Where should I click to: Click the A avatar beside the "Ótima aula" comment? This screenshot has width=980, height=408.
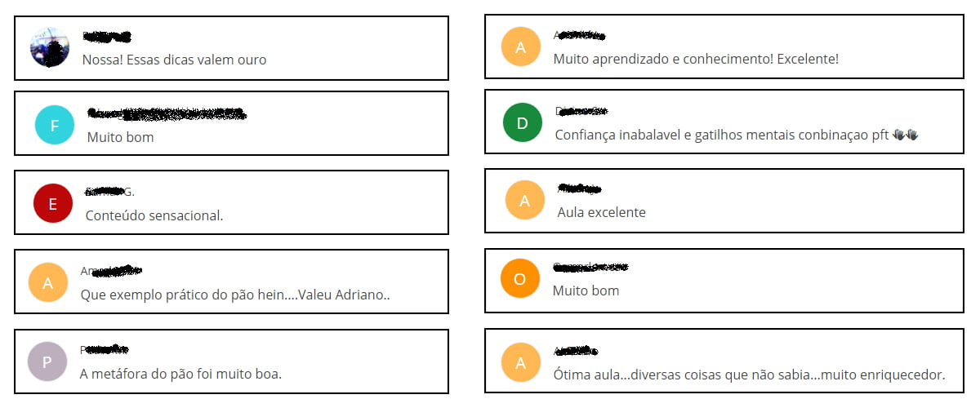(x=521, y=362)
